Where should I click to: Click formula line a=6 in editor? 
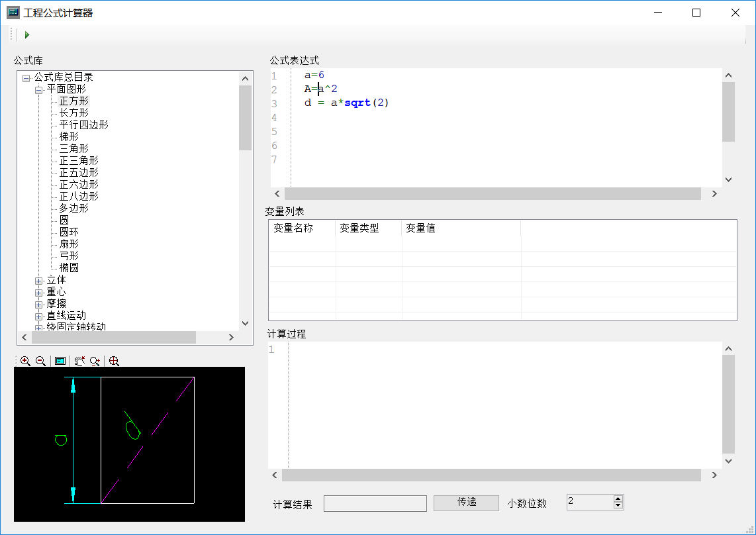[314, 75]
